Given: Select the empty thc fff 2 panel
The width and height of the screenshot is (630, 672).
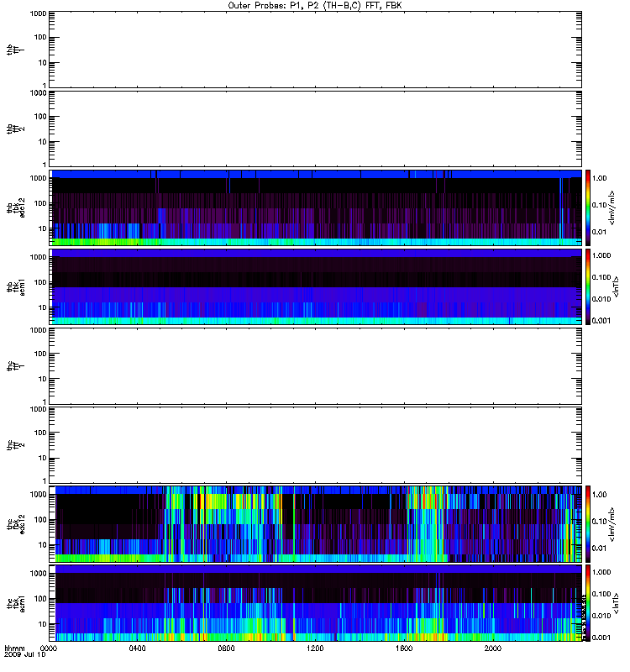Looking at the screenshot, I should point(316,445).
